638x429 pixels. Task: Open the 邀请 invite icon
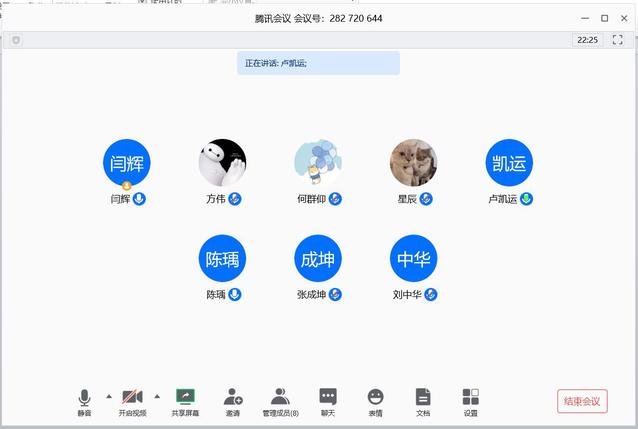[x=232, y=398]
